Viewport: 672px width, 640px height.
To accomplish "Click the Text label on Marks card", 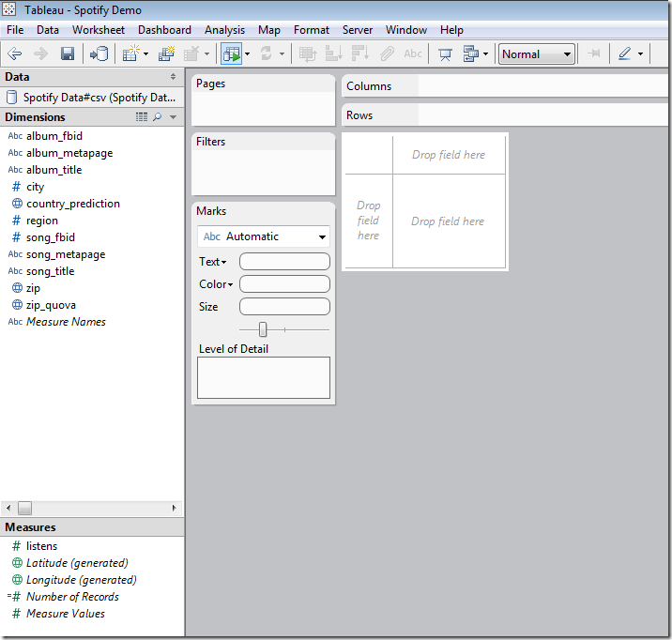I will [212, 262].
